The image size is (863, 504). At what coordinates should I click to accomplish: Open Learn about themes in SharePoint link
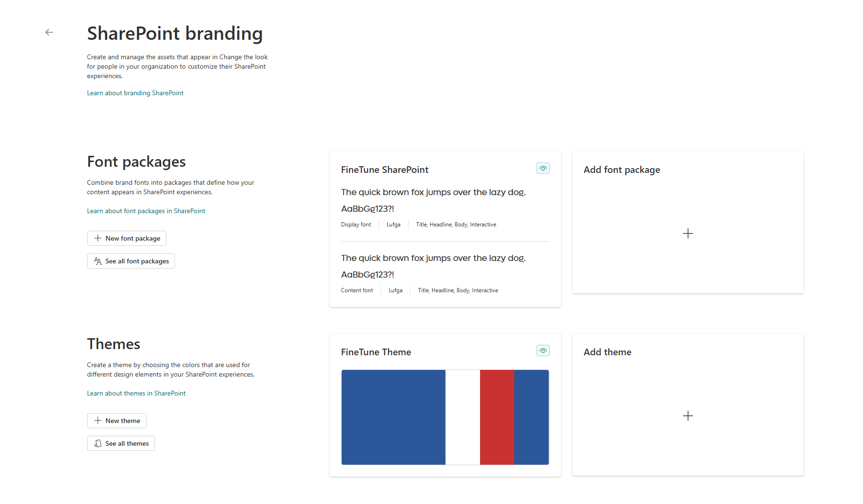click(136, 394)
